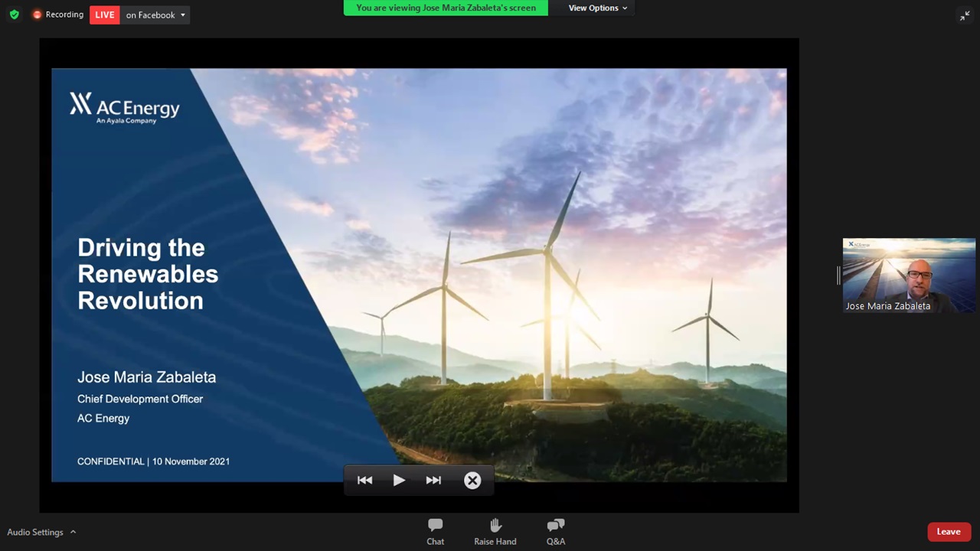Click the red LIVE badge

pos(105,15)
